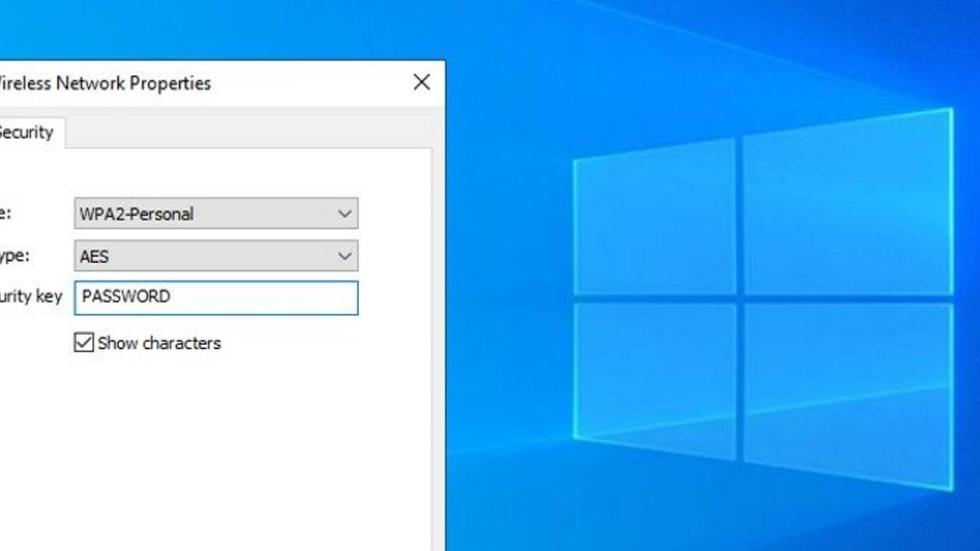Click the chevron arrow beside AES

pos(345,256)
